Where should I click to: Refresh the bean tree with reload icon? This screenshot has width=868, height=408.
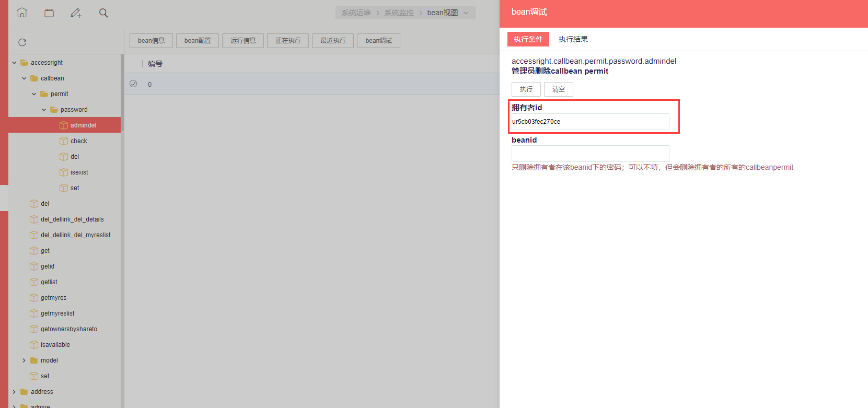point(22,42)
